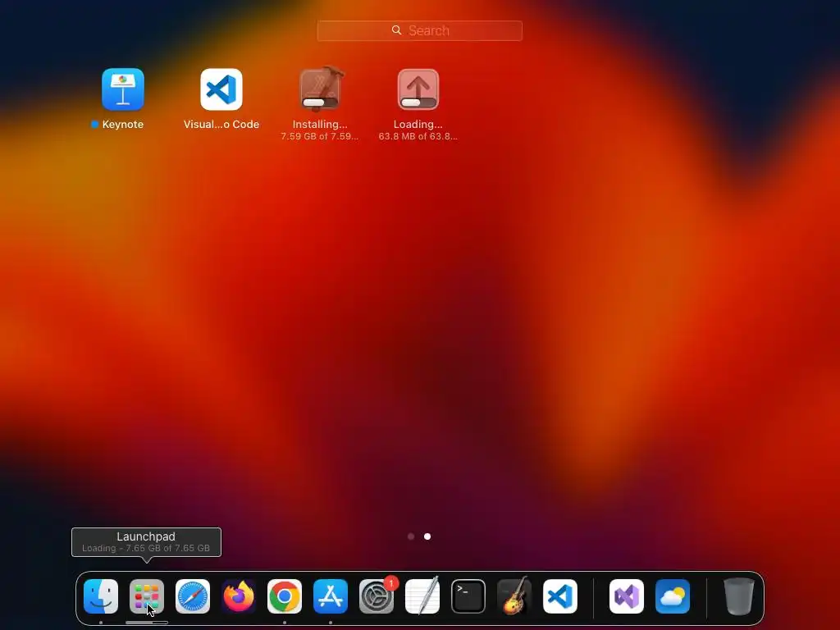Click the '63.8 MB of 63.8...' text
The image size is (840, 630).
[418, 136]
